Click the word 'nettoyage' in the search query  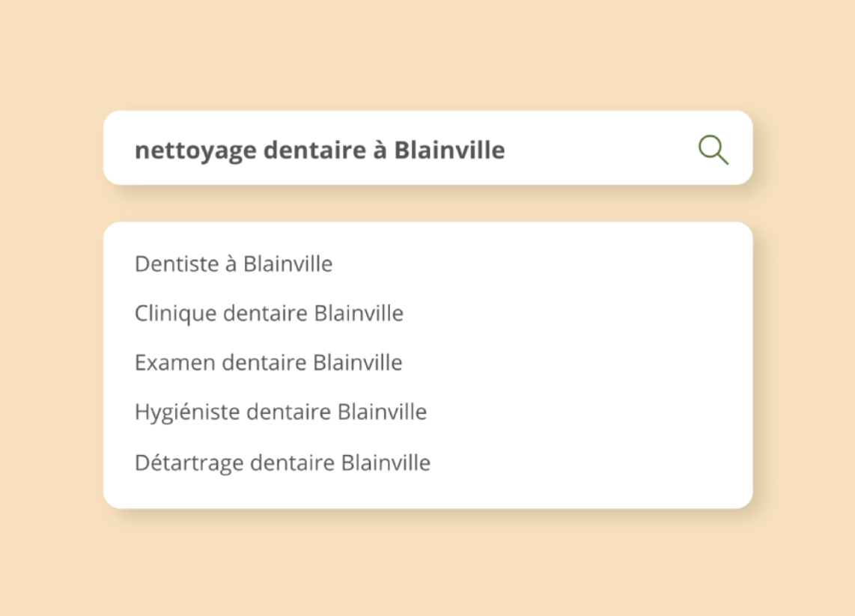(195, 151)
